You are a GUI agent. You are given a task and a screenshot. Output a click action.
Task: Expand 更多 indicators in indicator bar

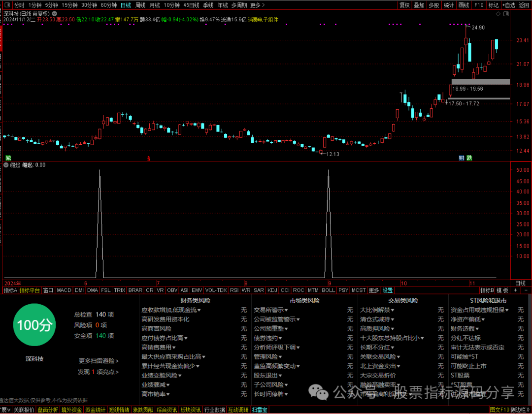(x=373, y=290)
